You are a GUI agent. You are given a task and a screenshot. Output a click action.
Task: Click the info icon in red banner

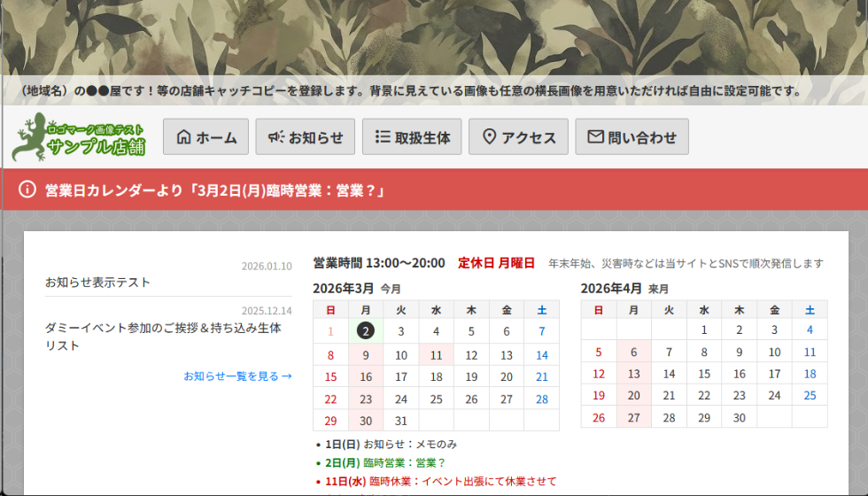(x=27, y=190)
